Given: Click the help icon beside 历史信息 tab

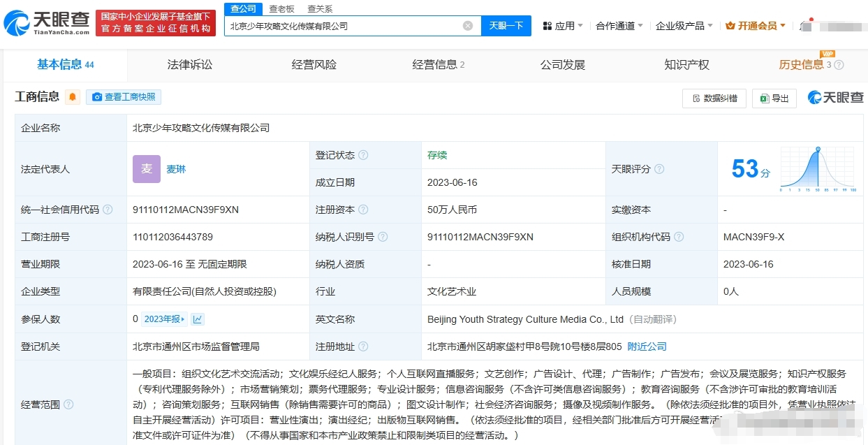Looking at the screenshot, I should click(839, 65).
